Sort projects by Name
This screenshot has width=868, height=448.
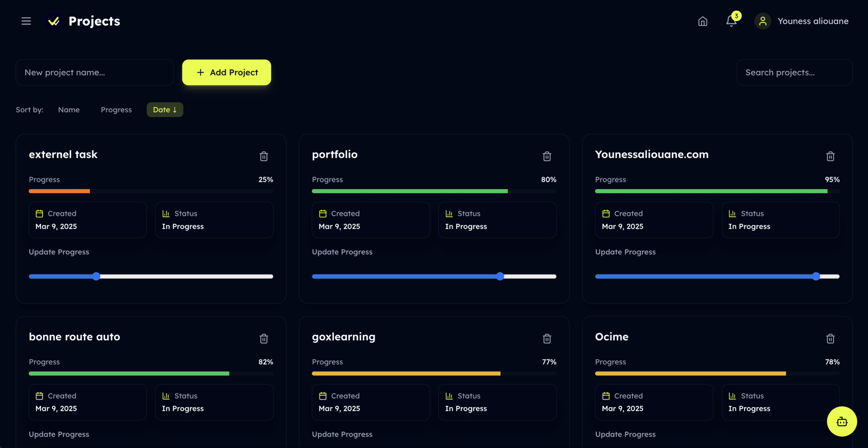click(x=69, y=110)
